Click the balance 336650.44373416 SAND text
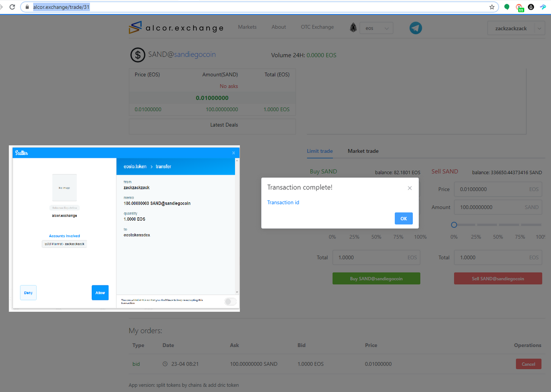The width and height of the screenshot is (551, 392). [x=507, y=173]
